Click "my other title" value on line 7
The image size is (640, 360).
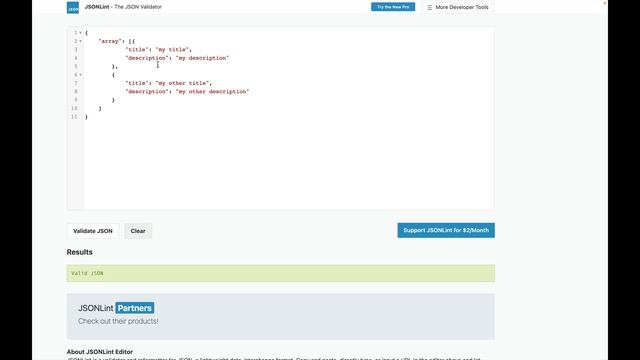click(x=182, y=83)
